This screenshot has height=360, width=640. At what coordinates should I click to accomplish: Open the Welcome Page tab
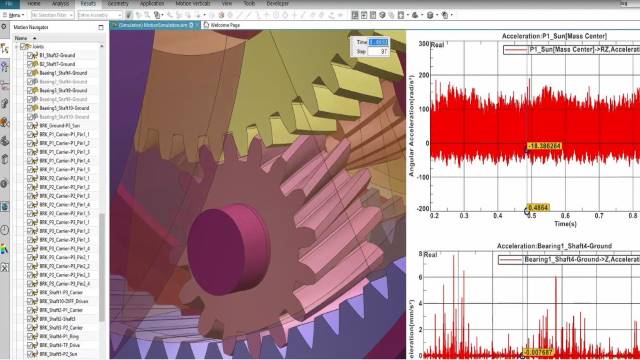coord(222,25)
